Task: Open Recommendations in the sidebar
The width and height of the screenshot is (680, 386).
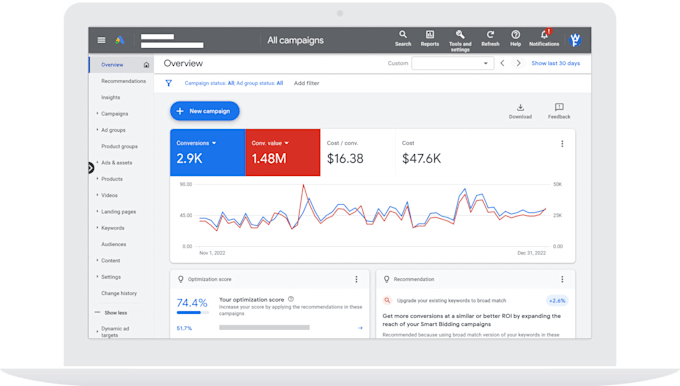Action: [x=124, y=81]
